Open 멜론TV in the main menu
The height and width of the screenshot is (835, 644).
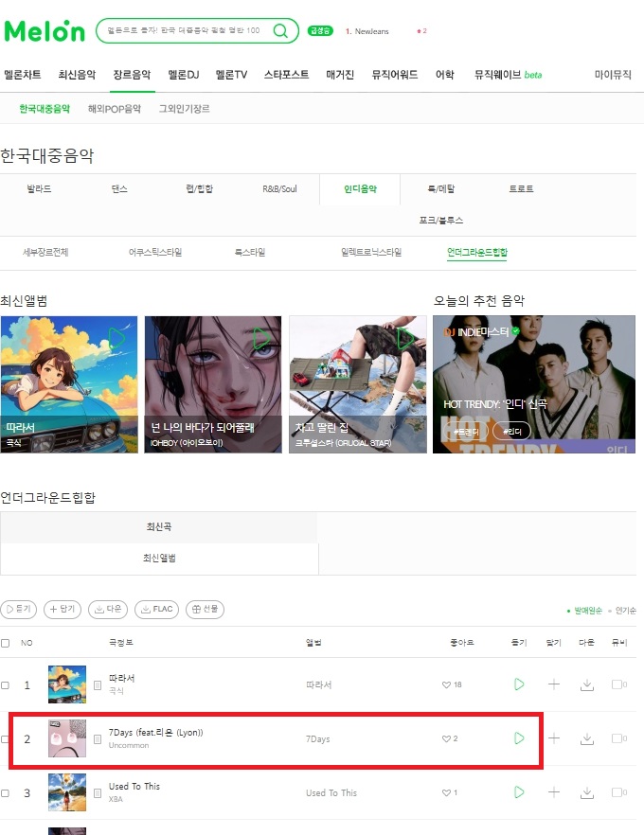(231, 75)
